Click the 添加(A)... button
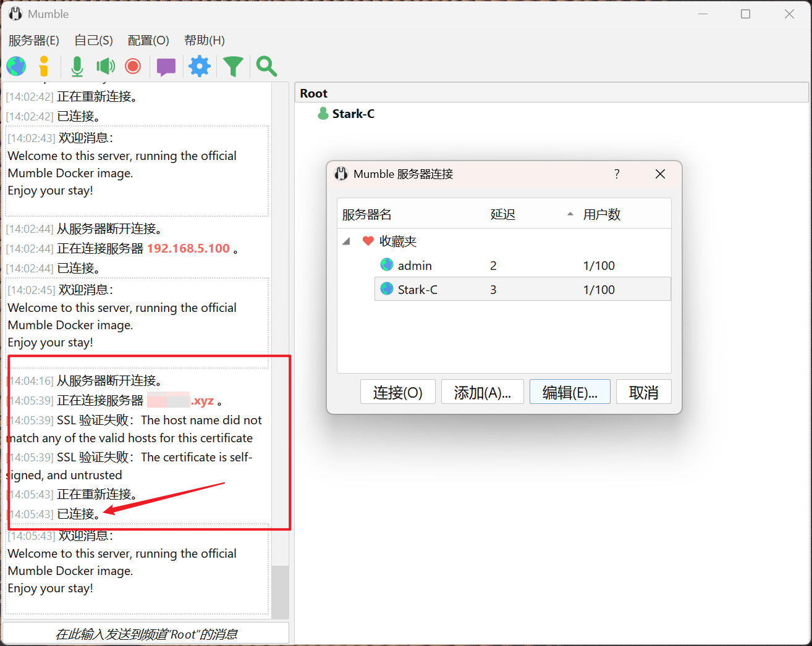812x646 pixels. tap(483, 392)
